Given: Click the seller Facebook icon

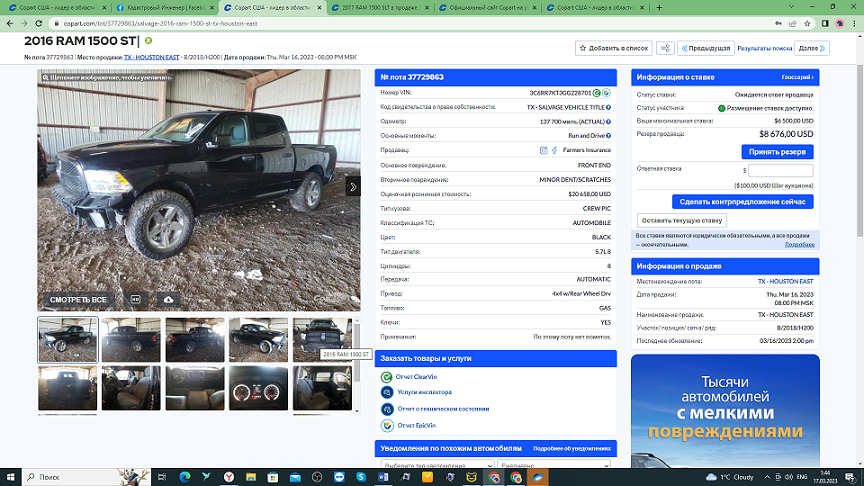Looking at the screenshot, I should [554, 150].
